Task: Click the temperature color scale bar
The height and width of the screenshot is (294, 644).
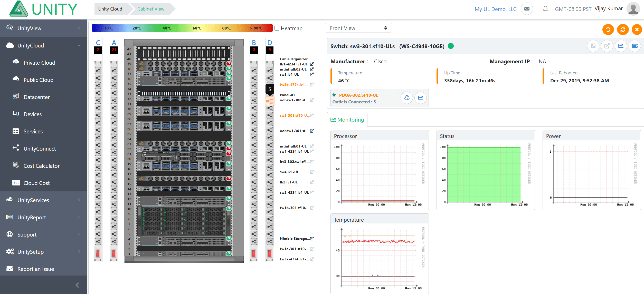Action: 182,28
